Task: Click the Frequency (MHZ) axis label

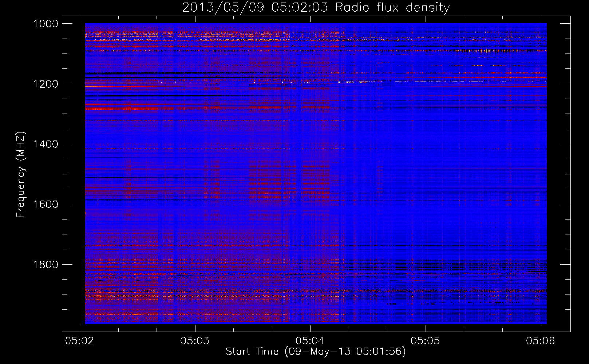Action: (x=21, y=175)
